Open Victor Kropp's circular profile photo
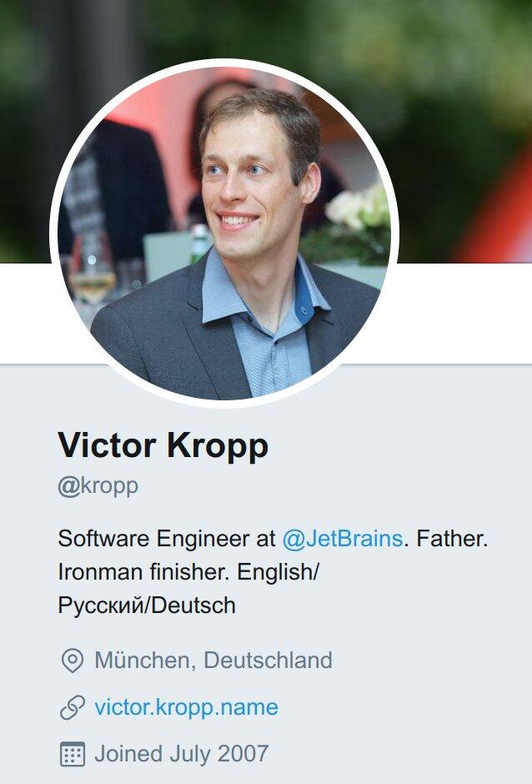 [224, 233]
